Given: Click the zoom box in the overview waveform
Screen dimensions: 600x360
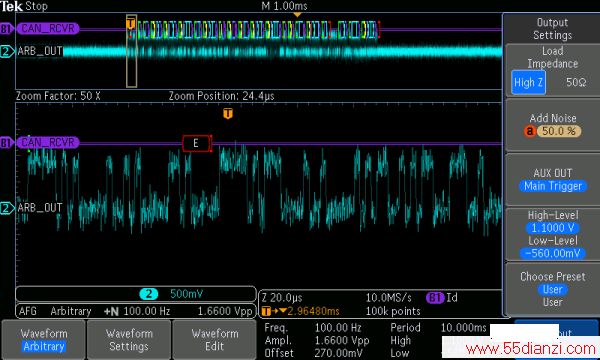Looking at the screenshot, I should pos(131,51).
